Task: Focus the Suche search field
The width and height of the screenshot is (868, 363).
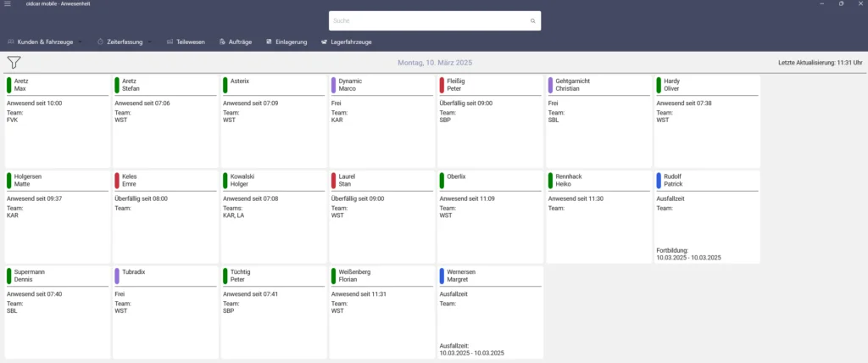Action: [x=435, y=20]
